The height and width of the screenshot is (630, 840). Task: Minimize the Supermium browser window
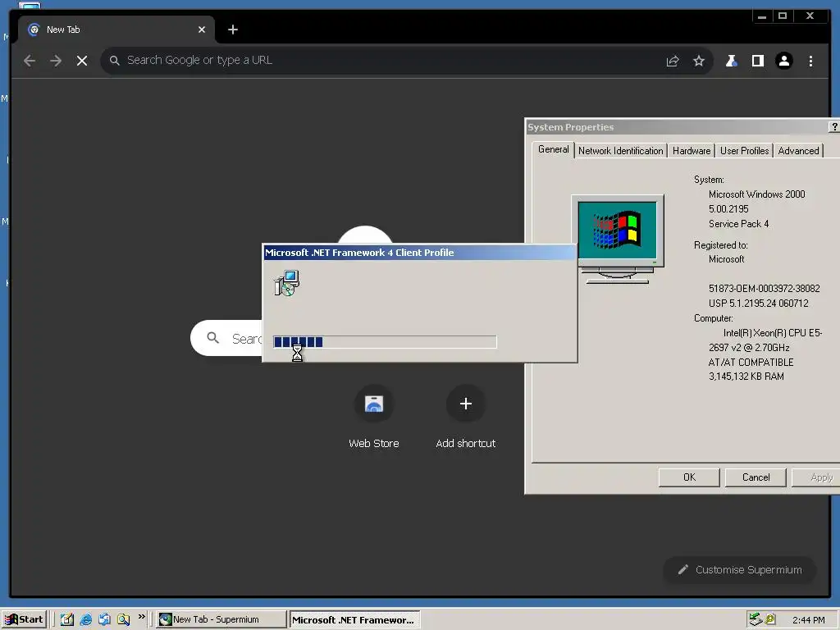pyautogui.click(x=762, y=16)
